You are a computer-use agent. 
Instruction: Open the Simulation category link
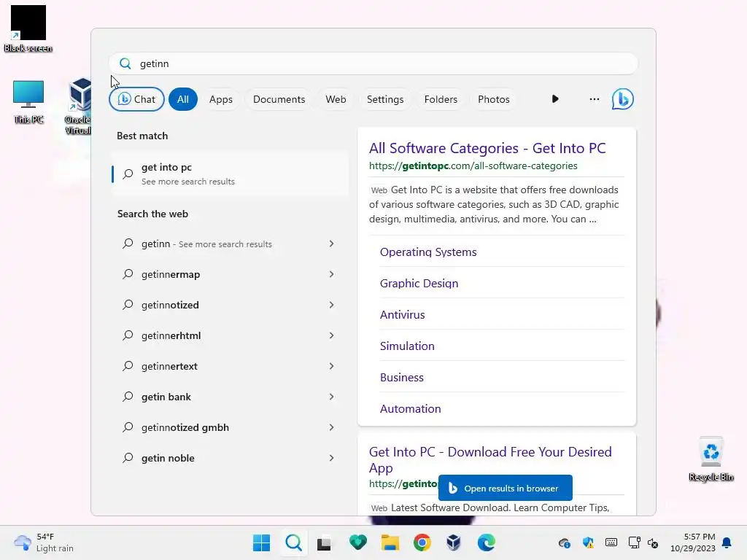[407, 346]
